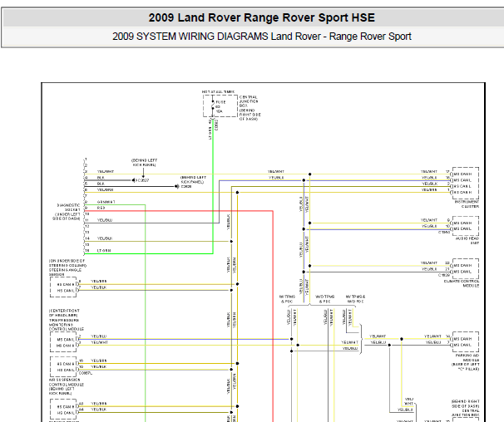Click the C0626 ground connector label
504x422 pixels.
[186, 187]
